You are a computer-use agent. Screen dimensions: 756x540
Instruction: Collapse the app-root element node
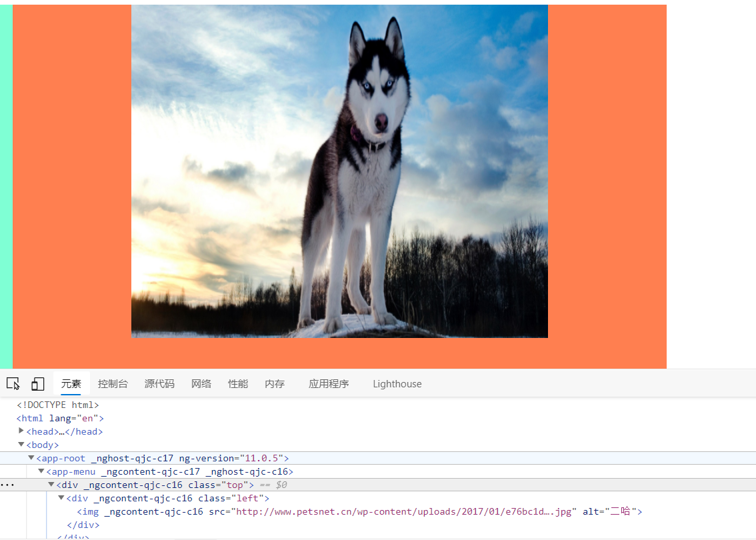pos(31,458)
